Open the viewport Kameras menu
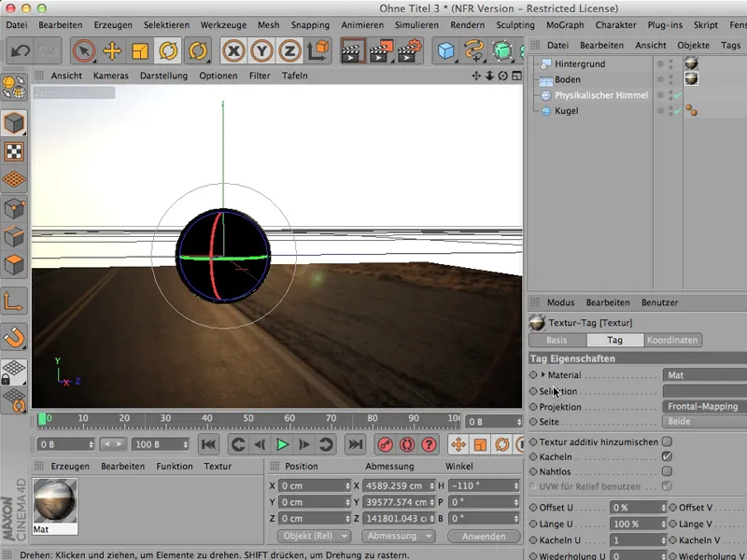The image size is (747, 560). click(x=111, y=76)
